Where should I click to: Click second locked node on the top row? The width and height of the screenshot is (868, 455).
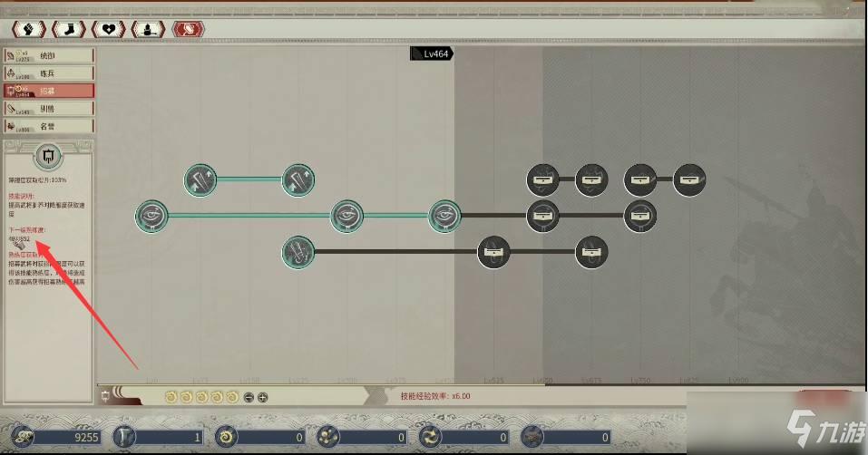tap(591, 179)
